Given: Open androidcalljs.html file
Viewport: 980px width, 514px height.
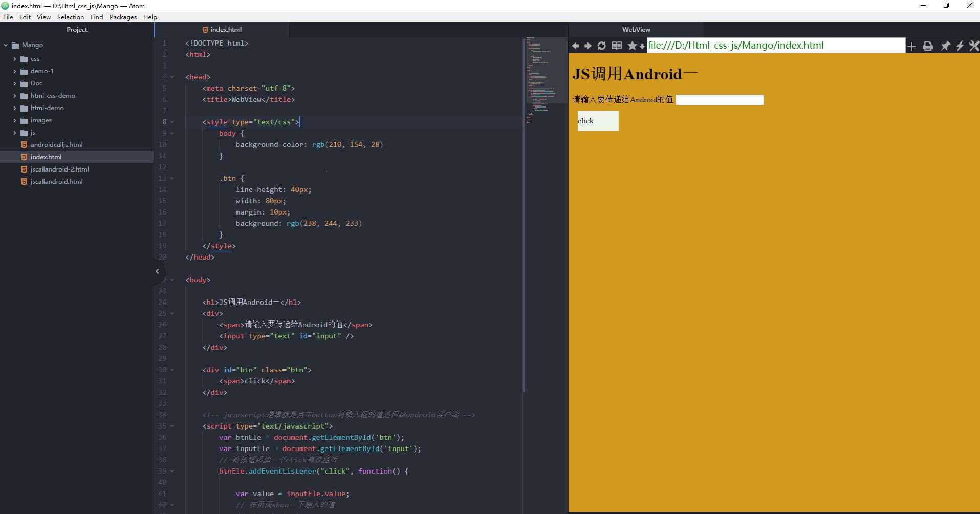Looking at the screenshot, I should click(56, 145).
